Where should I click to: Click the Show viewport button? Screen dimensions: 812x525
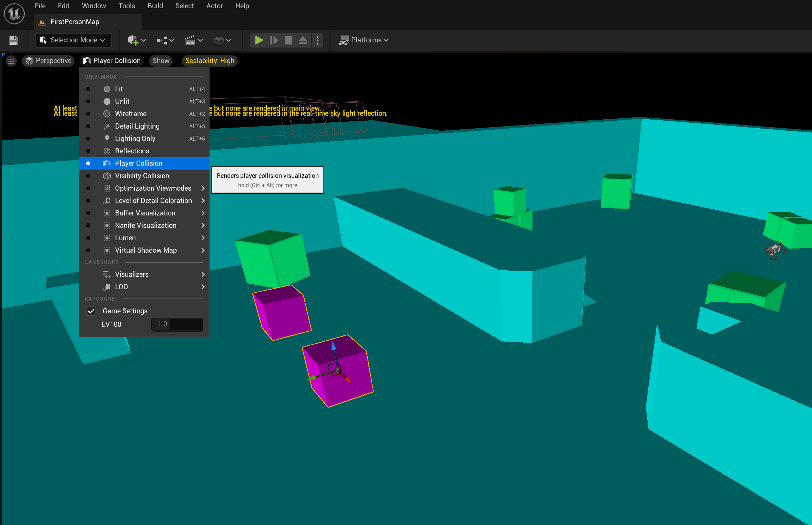161,61
